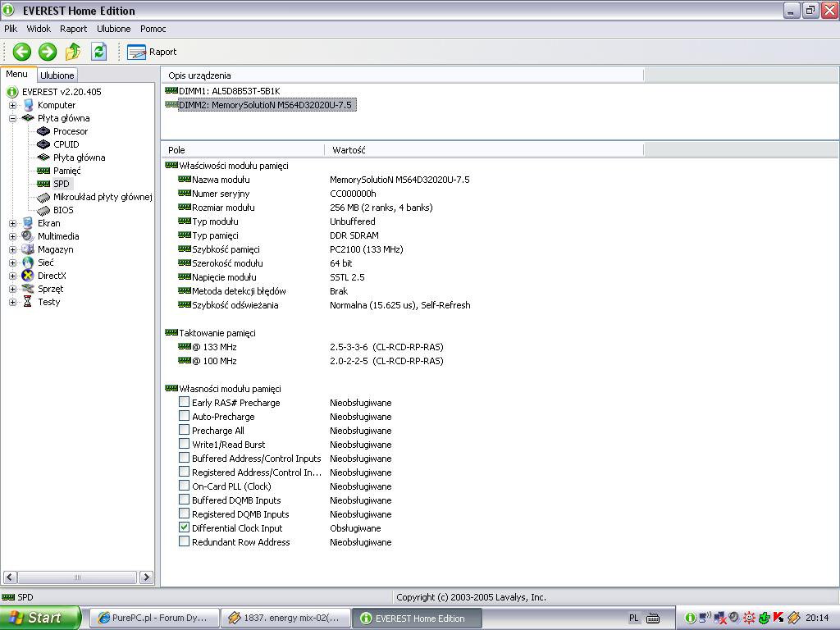Click the green Back arrow toolbar icon
Image resolution: width=840 pixels, height=630 pixels.
pyautogui.click(x=22, y=52)
